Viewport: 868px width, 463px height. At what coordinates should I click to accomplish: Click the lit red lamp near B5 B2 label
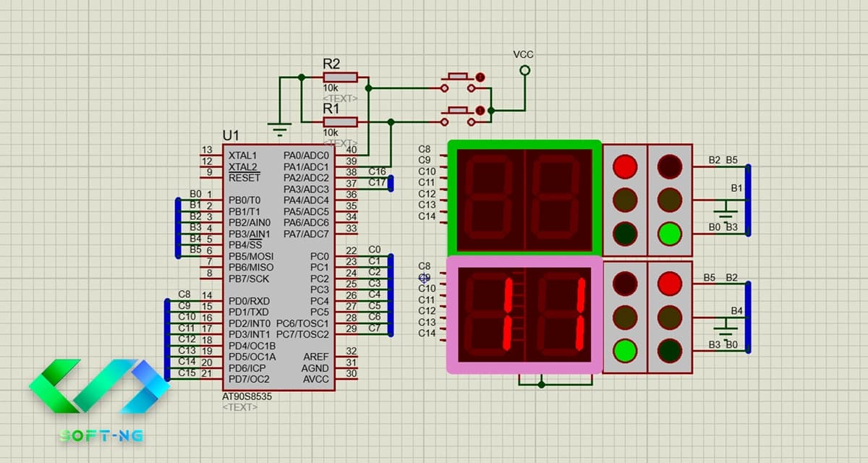tap(670, 283)
